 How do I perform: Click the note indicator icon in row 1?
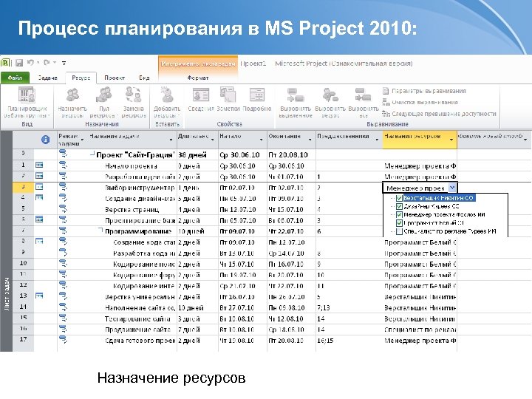[39, 166]
